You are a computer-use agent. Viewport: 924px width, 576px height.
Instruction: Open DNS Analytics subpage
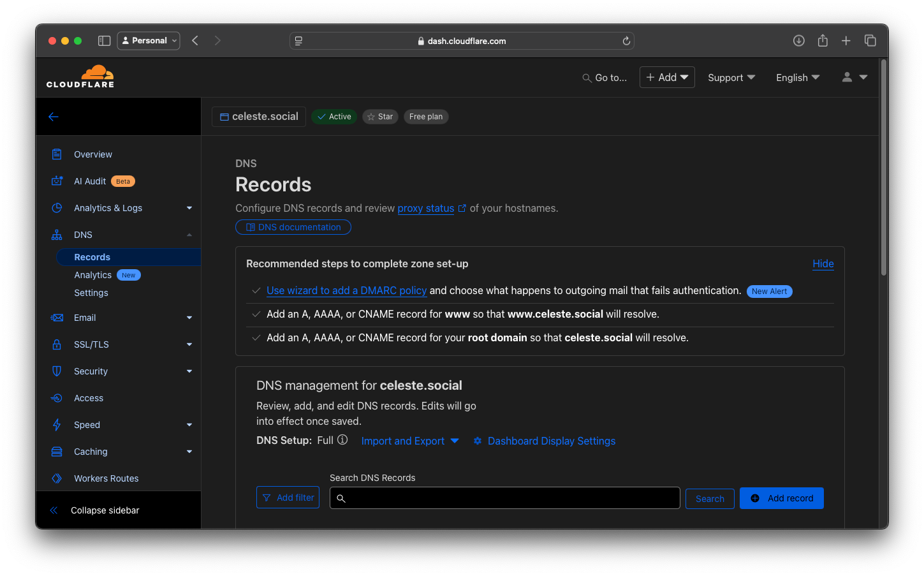pos(92,275)
